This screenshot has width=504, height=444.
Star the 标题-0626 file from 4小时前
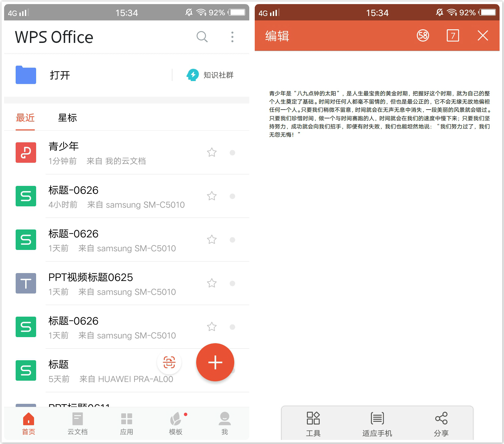212,196
